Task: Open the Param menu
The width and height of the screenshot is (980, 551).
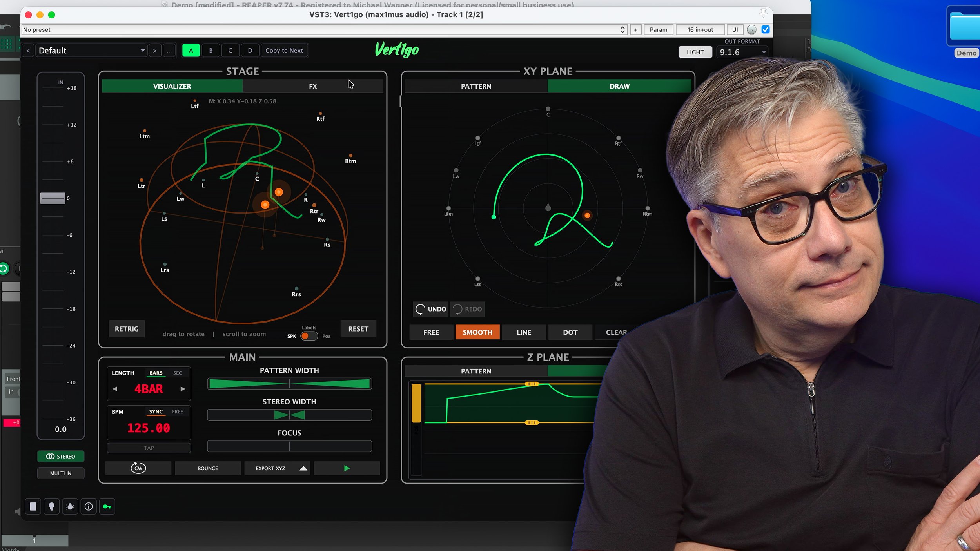Action: tap(658, 30)
